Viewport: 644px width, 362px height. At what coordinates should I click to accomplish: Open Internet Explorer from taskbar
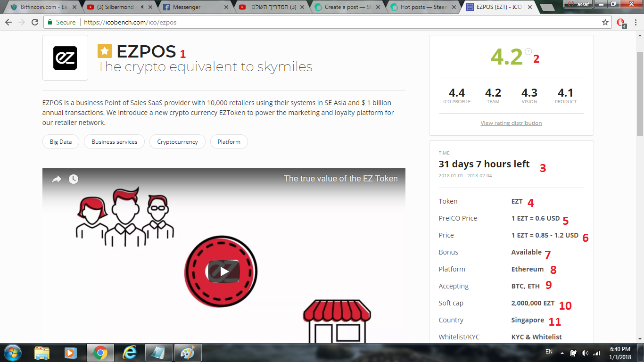[x=129, y=353]
